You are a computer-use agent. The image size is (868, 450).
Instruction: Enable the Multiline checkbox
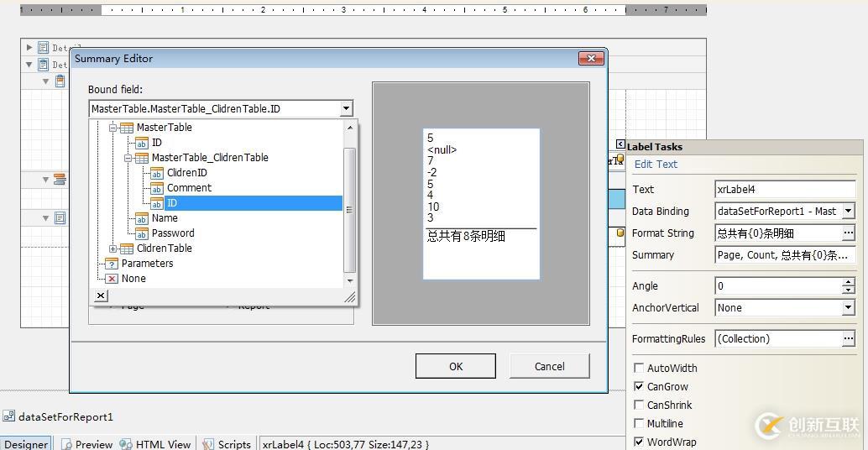click(639, 423)
